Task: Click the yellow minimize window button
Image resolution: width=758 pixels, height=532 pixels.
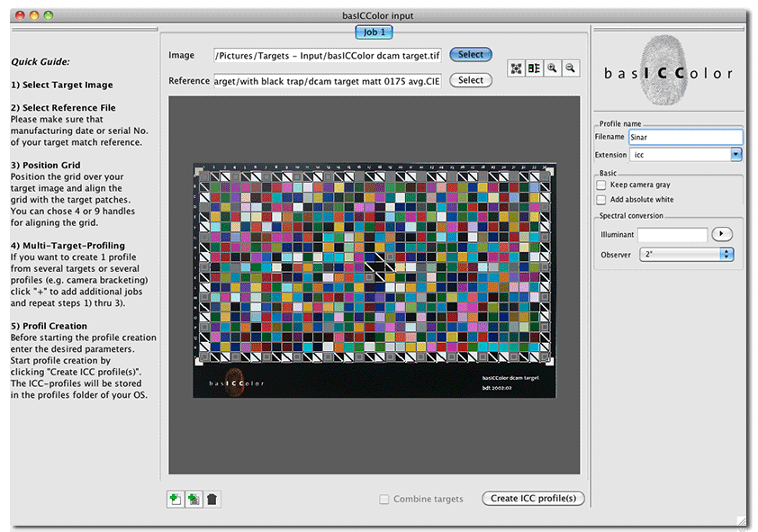Action: tap(34, 15)
